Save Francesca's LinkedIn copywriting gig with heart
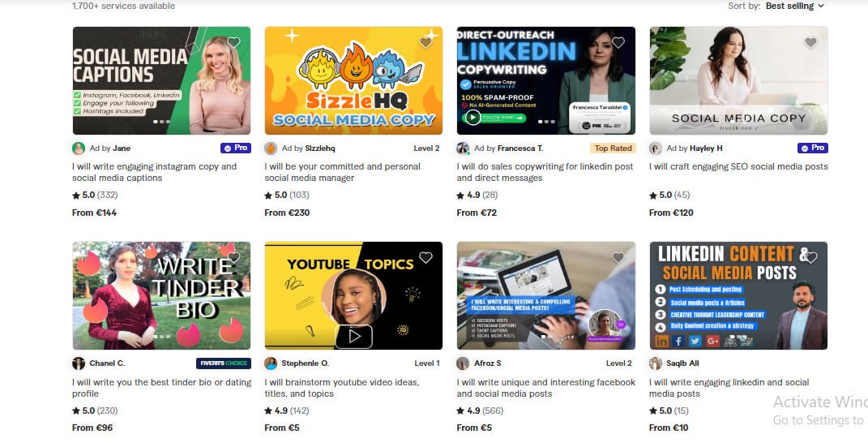Viewport: 868px width, 443px height. tap(618, 42)
